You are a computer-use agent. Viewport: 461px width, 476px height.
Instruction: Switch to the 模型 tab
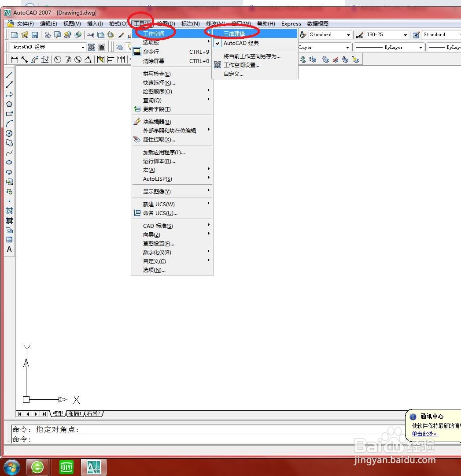[58, 413]
